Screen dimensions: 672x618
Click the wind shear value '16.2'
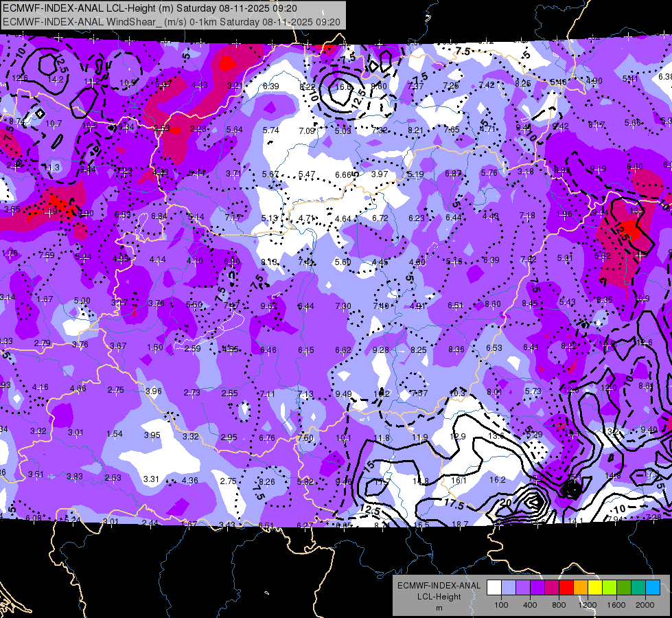point(498,480)
